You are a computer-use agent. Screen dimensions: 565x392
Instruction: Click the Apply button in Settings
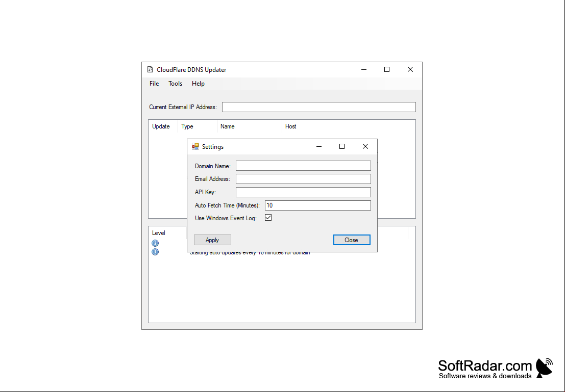212,240
